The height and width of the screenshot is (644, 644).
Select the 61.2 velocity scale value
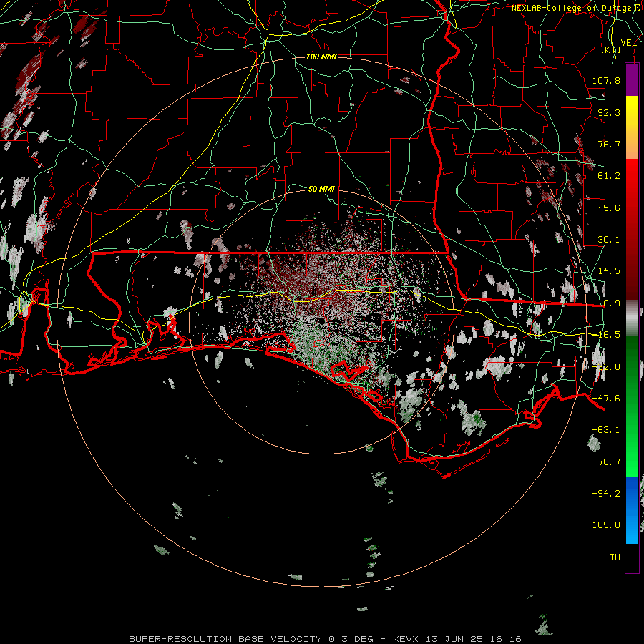tap(609, 176)
